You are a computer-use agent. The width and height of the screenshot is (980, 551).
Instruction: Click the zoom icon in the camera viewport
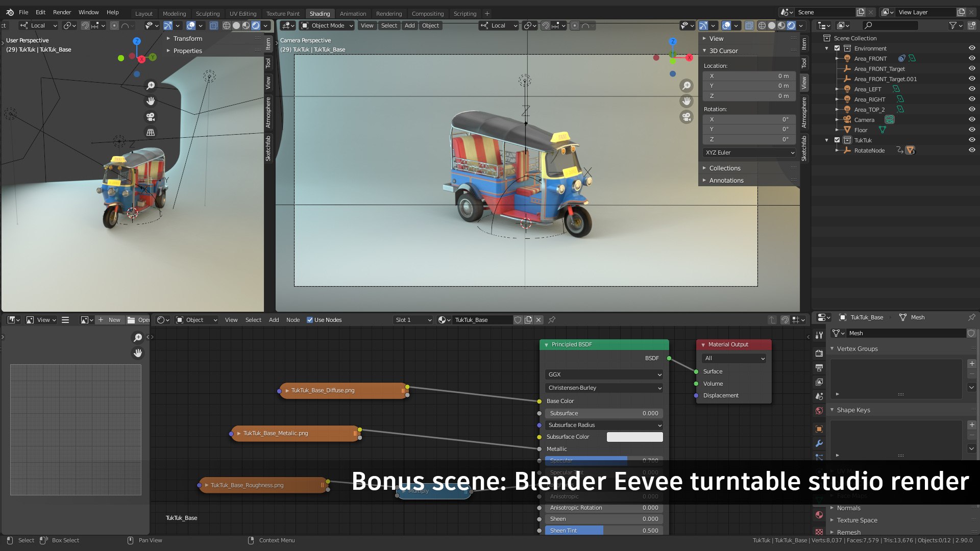click(x=687, y=86)
